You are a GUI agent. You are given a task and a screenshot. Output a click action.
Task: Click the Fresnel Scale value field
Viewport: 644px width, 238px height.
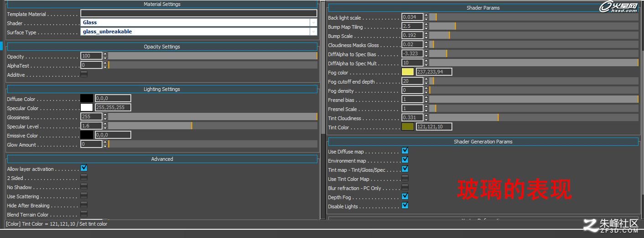(x=413, y=108)
